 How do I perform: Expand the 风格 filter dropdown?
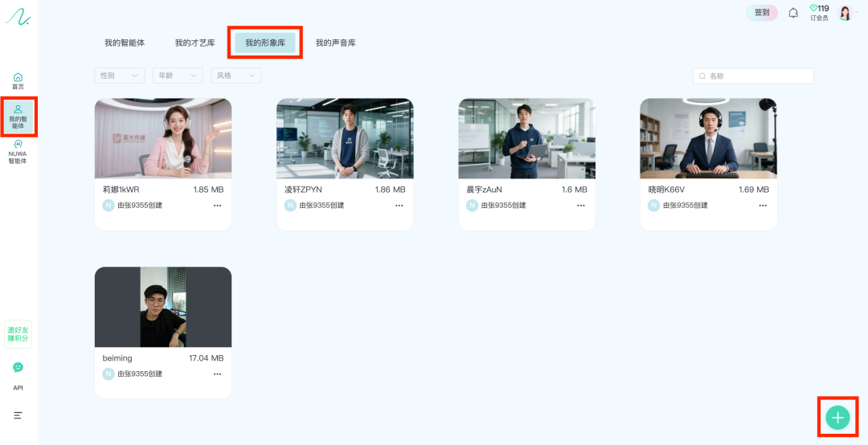[x=235, y=76]
